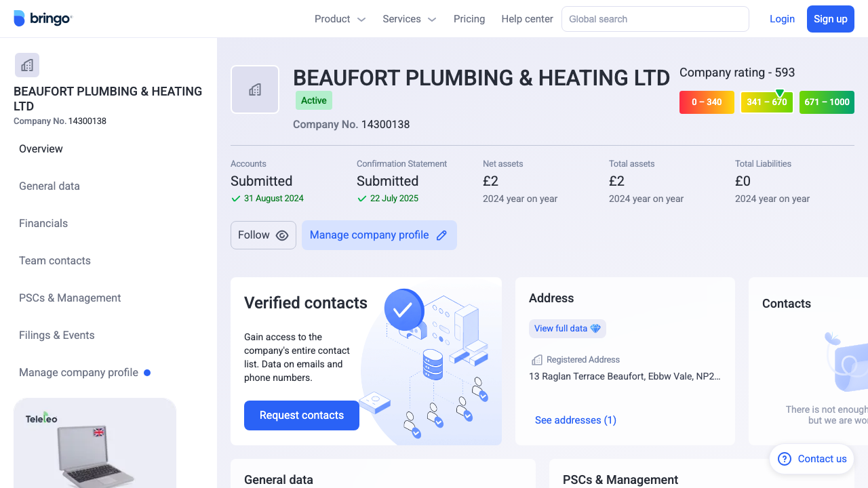Click the company building icon in sidebar
The height and width of the screenshot is (488, 868).
tap(26, 64)
